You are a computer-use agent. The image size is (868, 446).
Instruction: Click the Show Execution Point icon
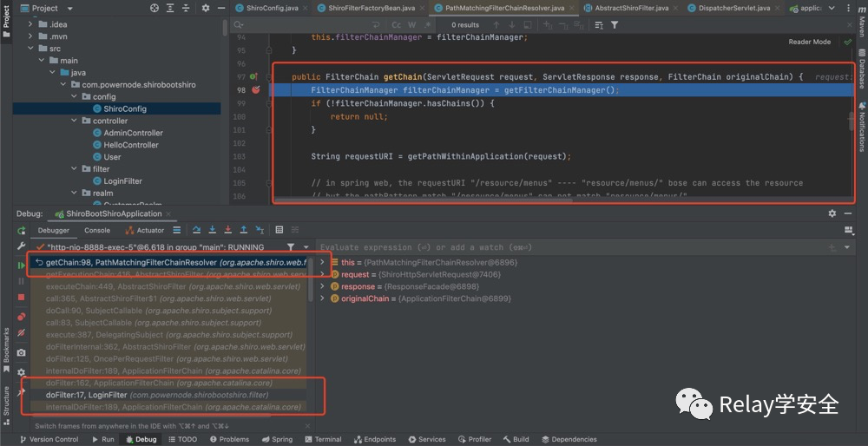pos(176,230)
